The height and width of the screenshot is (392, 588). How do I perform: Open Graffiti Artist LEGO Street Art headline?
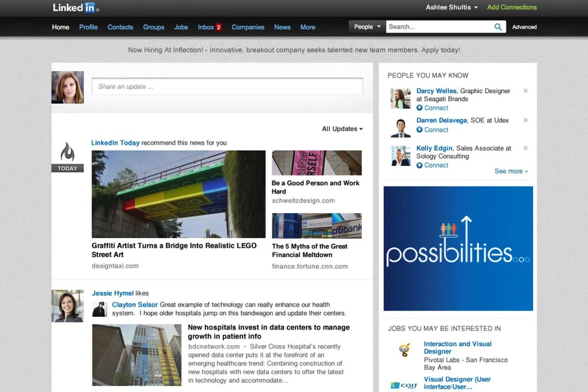point(174,250)
